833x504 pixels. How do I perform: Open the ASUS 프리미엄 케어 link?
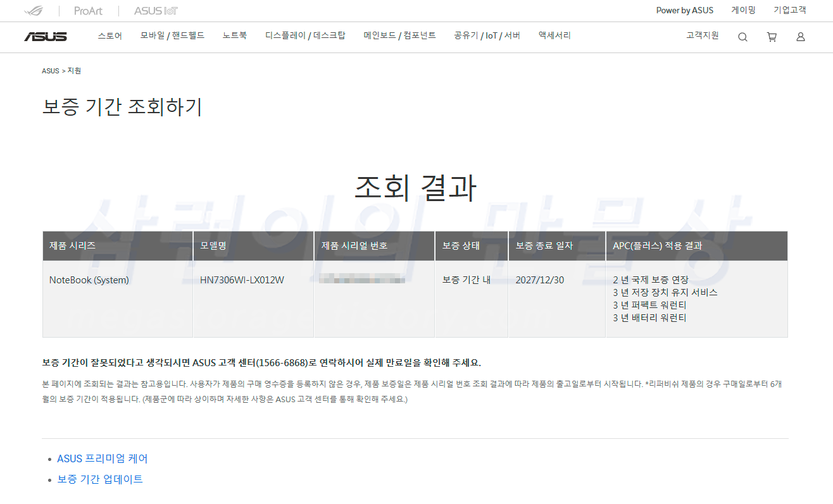103,458
